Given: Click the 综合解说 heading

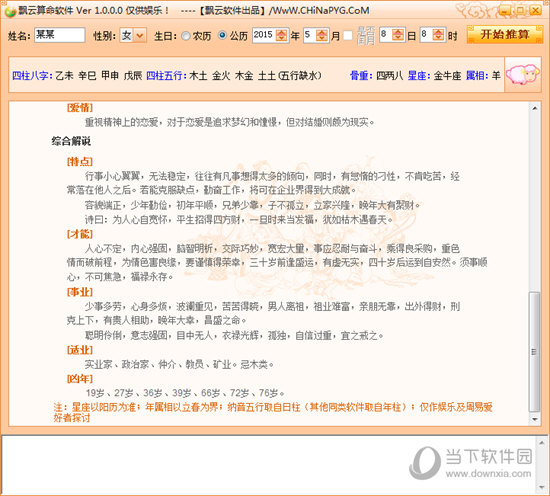Looking at the screenshot, I should [x=71, y=141].
